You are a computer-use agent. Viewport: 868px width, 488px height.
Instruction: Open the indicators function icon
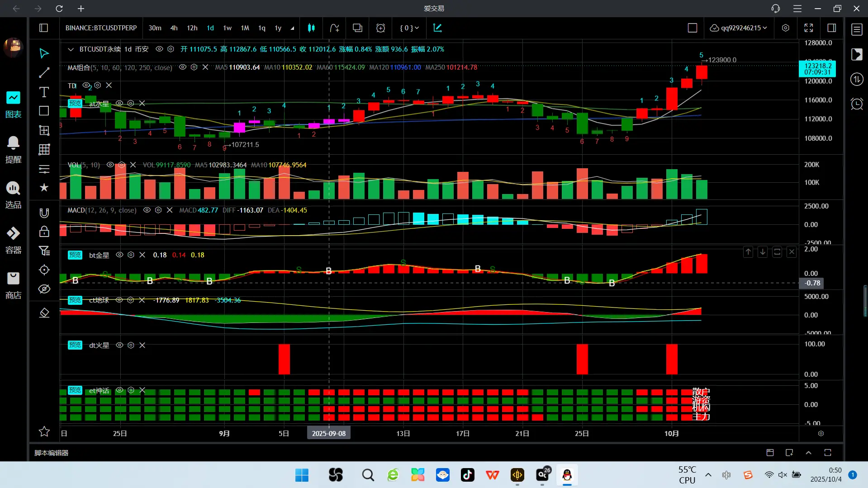click(x=334, y=28)
